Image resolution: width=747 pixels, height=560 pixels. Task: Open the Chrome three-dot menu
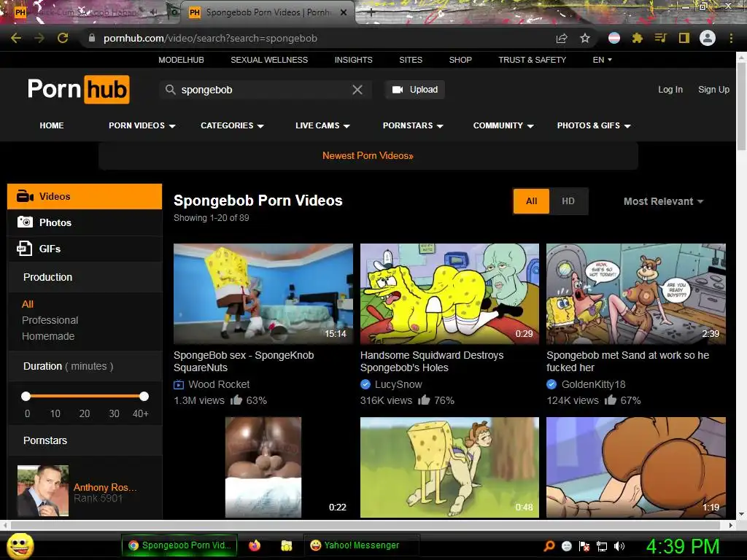click(x=731, y=38)
